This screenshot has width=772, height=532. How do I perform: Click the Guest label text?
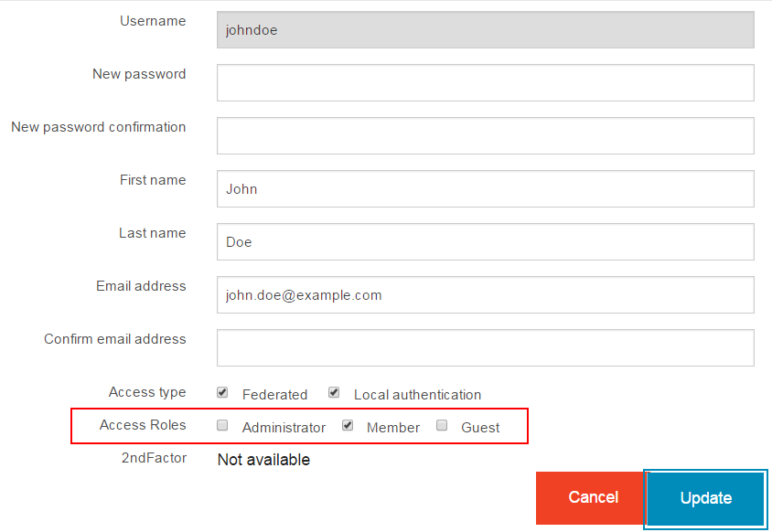coord(480,428)
